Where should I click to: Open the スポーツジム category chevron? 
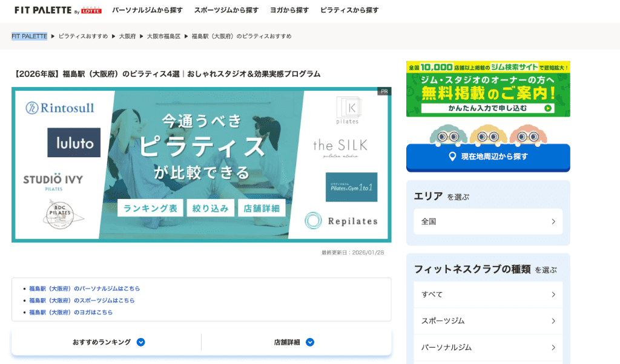(553, 321)
